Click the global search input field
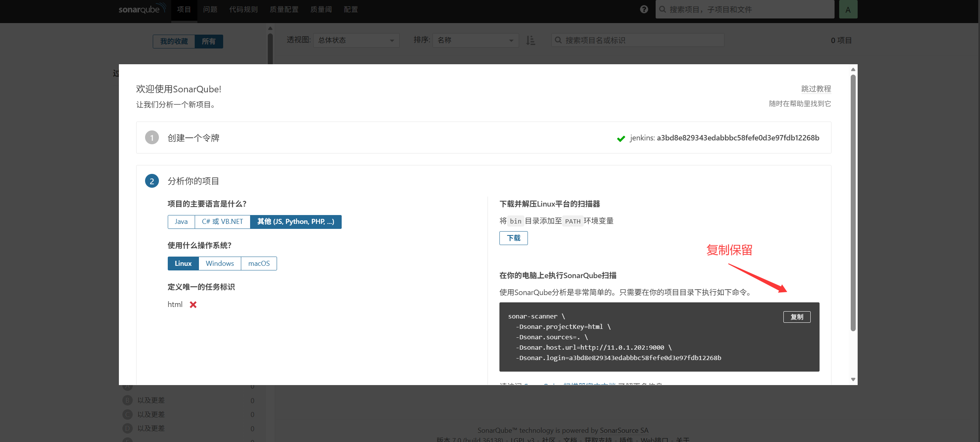The height and width of the screenshot is (442, 980). pos(745,9)
